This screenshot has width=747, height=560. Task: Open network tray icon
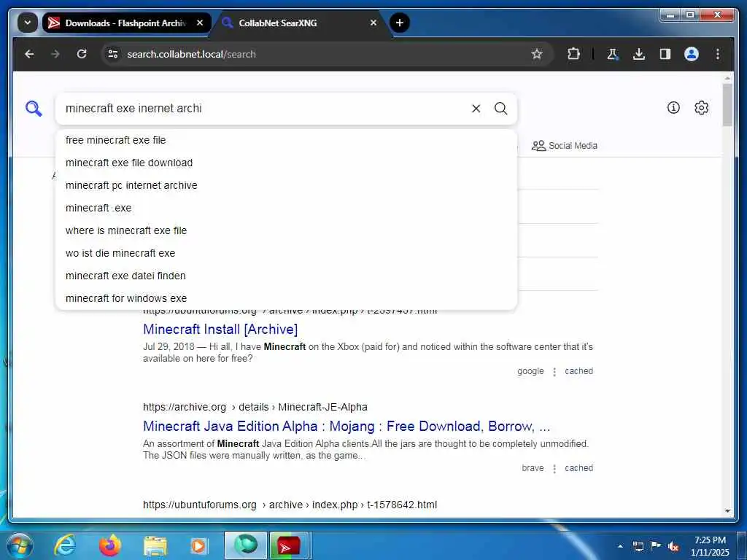pyautogui.click(x=638, y=546)
